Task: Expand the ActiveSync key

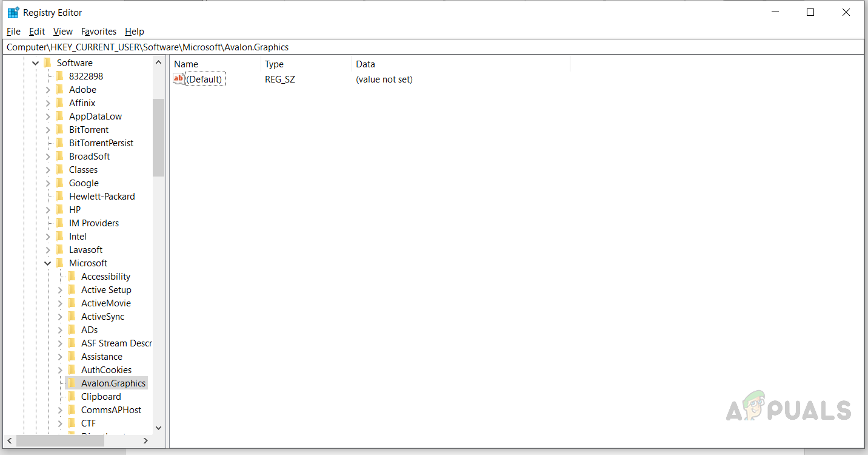Action: (x=60, y=317)
